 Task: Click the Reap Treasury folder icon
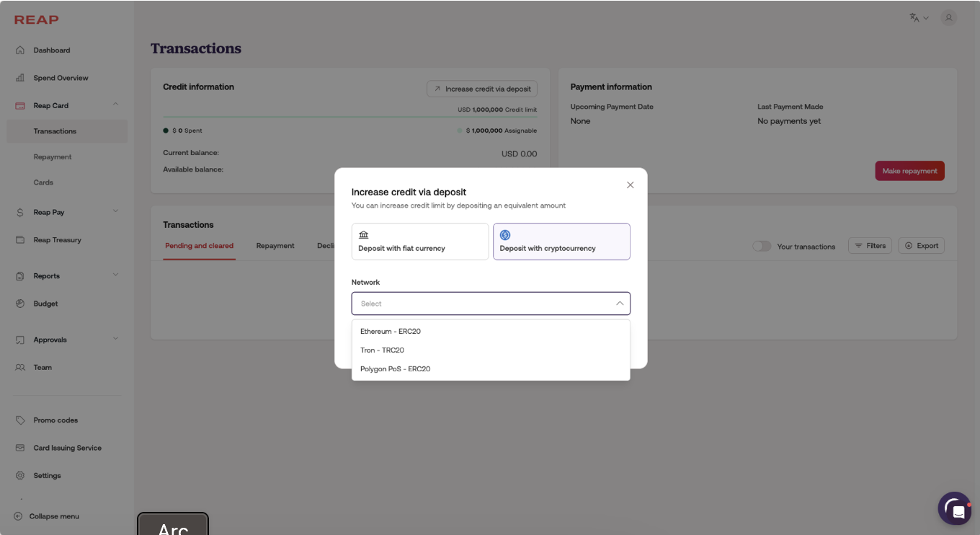point(20,240)
